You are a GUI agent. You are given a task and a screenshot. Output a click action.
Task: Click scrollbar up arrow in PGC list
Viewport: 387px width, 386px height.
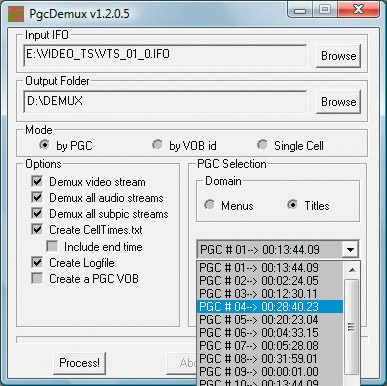352,270
